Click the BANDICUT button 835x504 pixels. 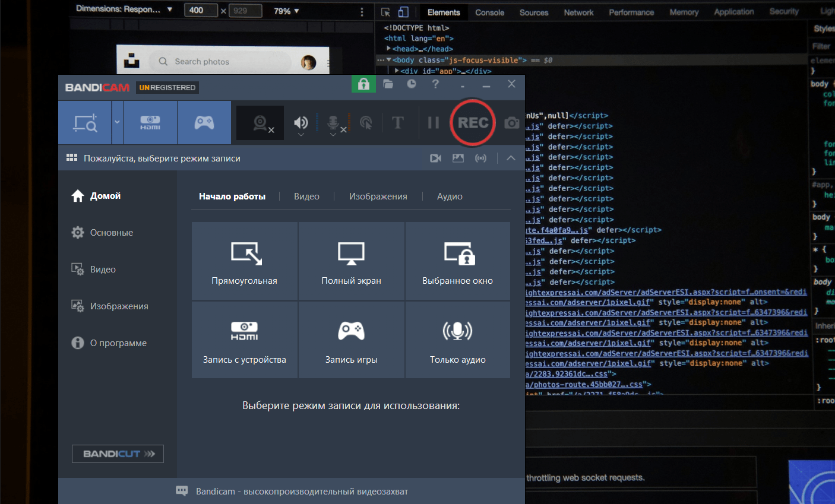(x=118, y=454)
